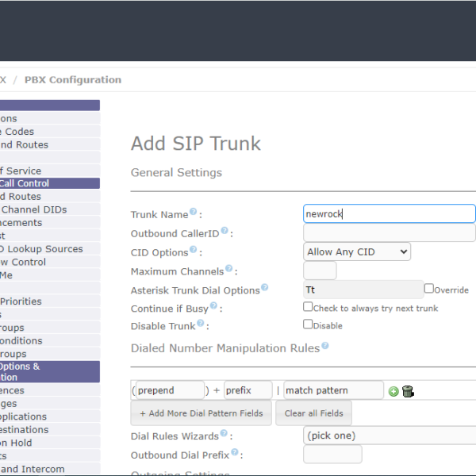Open the Allow Any CID dropdown
Screen dimensions: 476x476
click(x=357, y=251)
